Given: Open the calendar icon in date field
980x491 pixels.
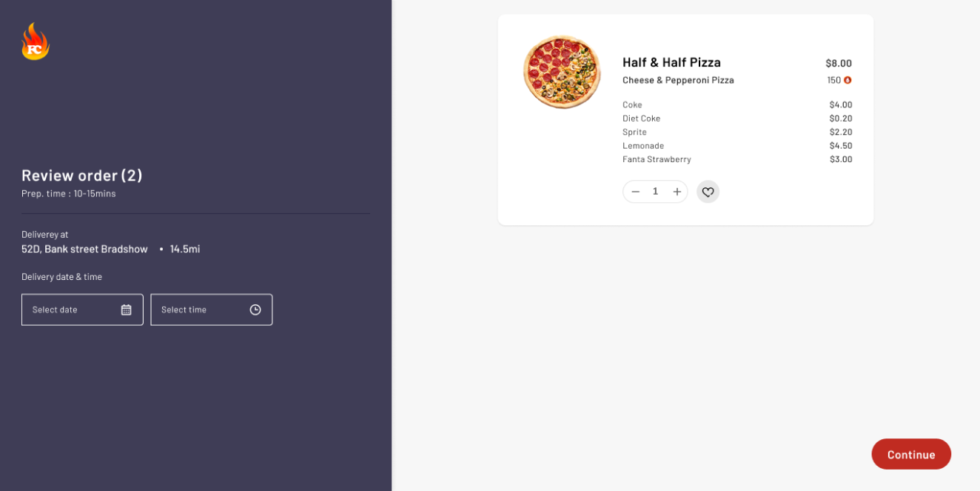Looking at the screenshot, I should tap(127, 310).
